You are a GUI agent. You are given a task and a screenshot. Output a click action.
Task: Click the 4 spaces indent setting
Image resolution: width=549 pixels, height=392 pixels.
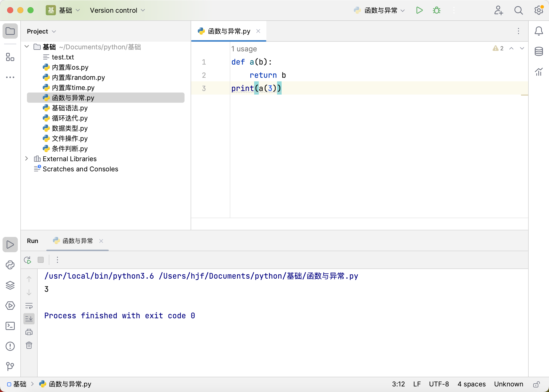[471, 384]
